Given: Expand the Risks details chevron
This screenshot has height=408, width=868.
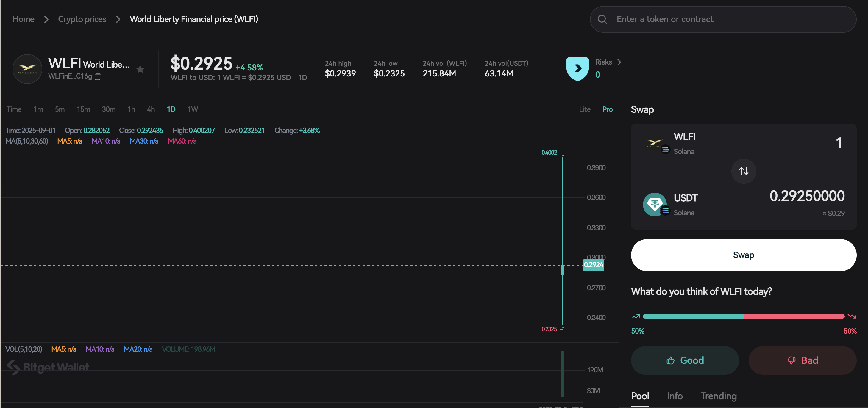Looking at the screenshot, I should 619,62.
